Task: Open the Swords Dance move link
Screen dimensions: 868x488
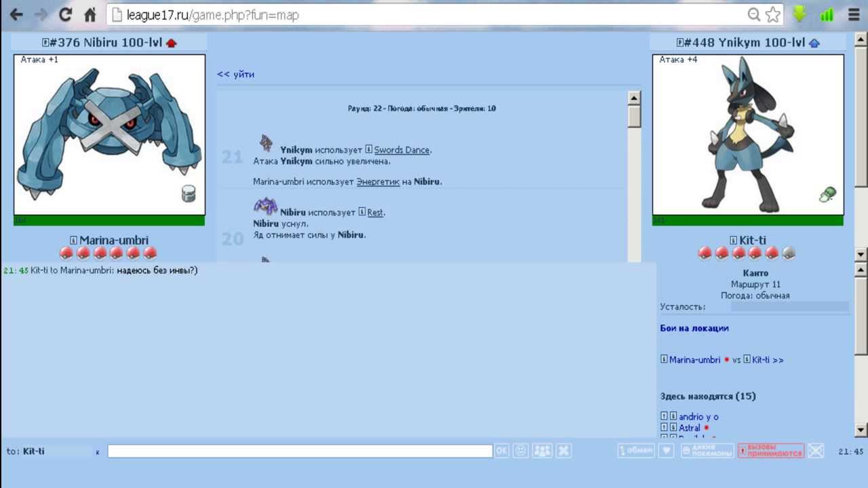Action: (402, 150)
